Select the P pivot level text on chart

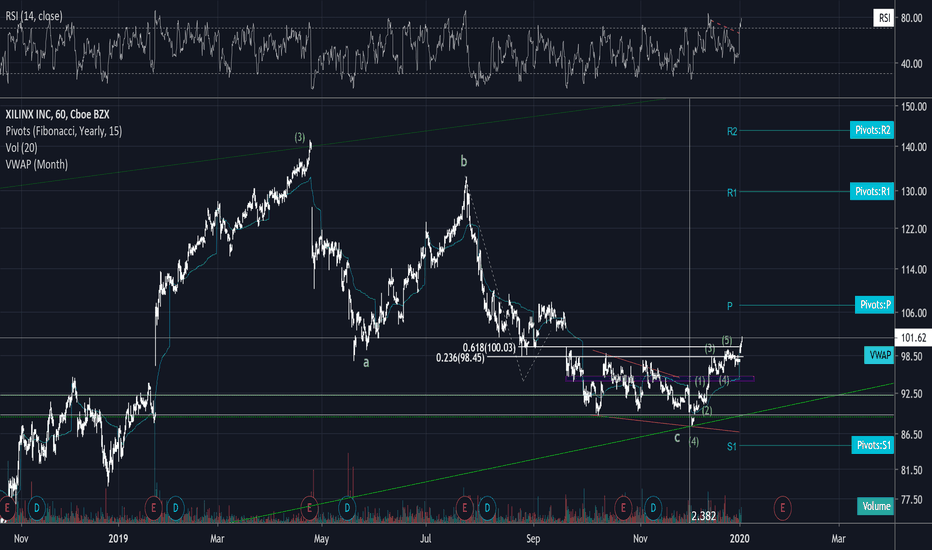pyautogui.click(x=730, y=306)
